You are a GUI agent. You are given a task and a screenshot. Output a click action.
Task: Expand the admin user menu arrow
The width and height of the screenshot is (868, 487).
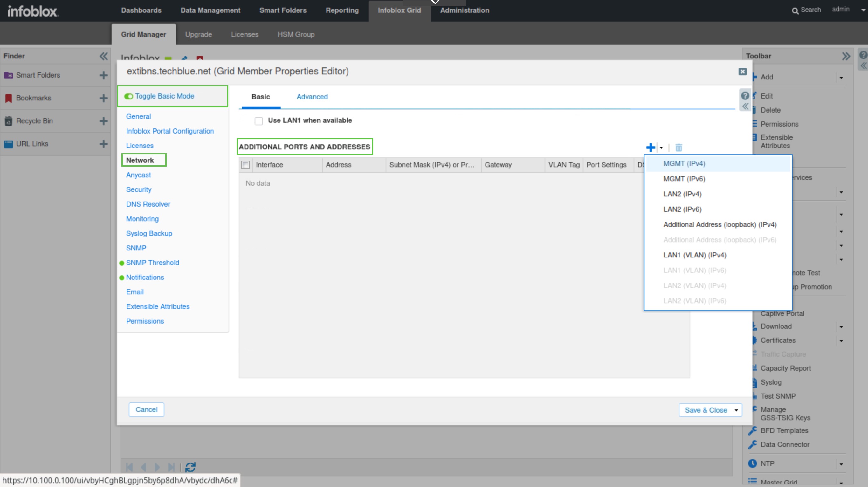click(x=863, y=10)
